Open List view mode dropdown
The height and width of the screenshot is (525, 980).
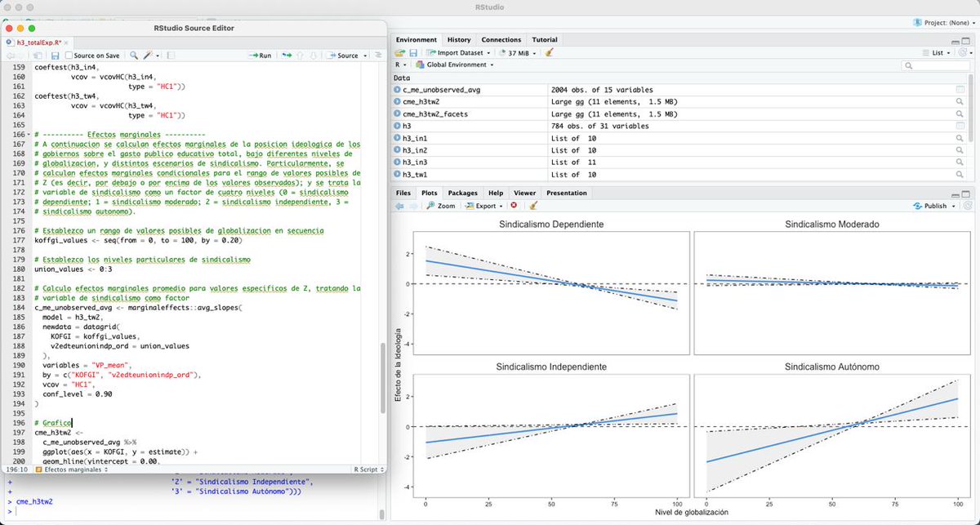click(x=938, y=52)
